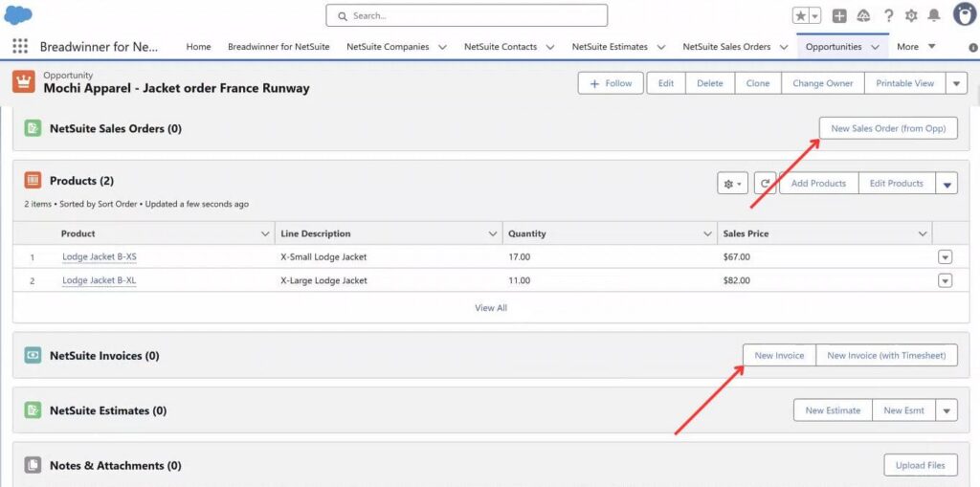The image size is (980, 487).
Task: Open Sales Price column header menu
Action: coord(923,233)
